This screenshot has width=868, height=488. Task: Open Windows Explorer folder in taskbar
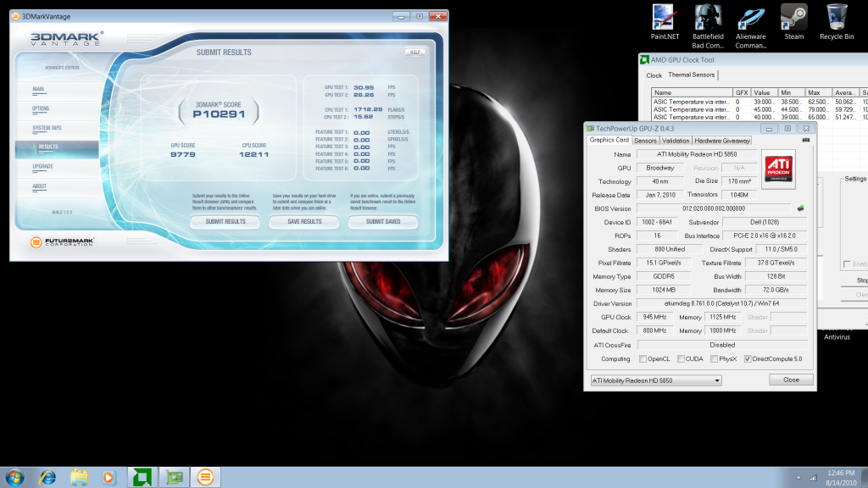pyautogui.click(x=79, y=477)
